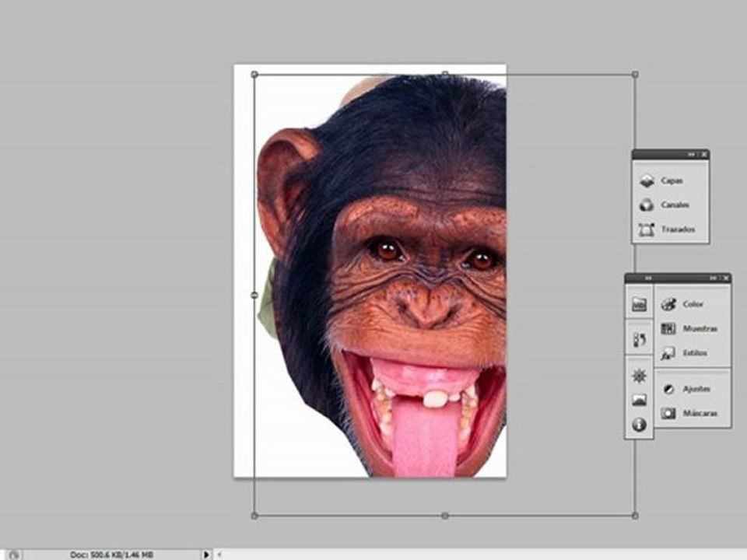Expand the narrow icon column's double arrows
The width and height of the screenshot is (747, 560).
click(648, 278)
